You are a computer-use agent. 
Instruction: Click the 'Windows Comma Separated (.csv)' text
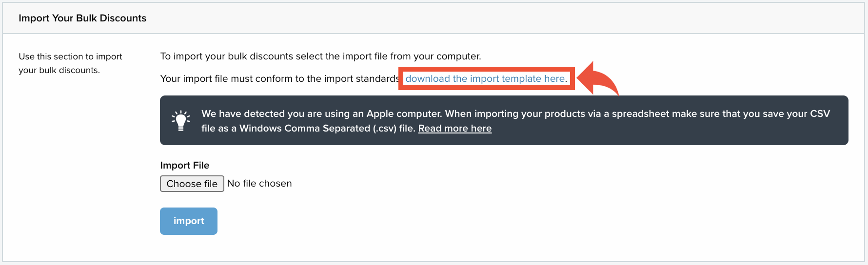(x=327, y=129)
